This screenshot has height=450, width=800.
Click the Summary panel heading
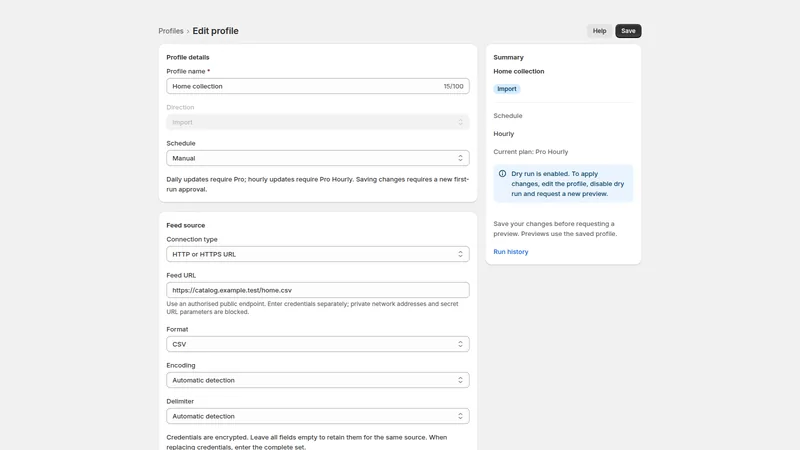click(508, 57)
